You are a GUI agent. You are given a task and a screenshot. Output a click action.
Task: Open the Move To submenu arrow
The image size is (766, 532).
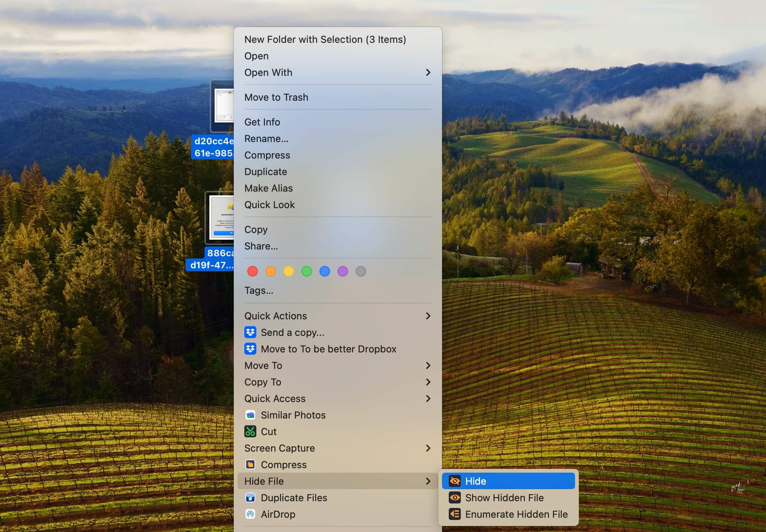428,366
